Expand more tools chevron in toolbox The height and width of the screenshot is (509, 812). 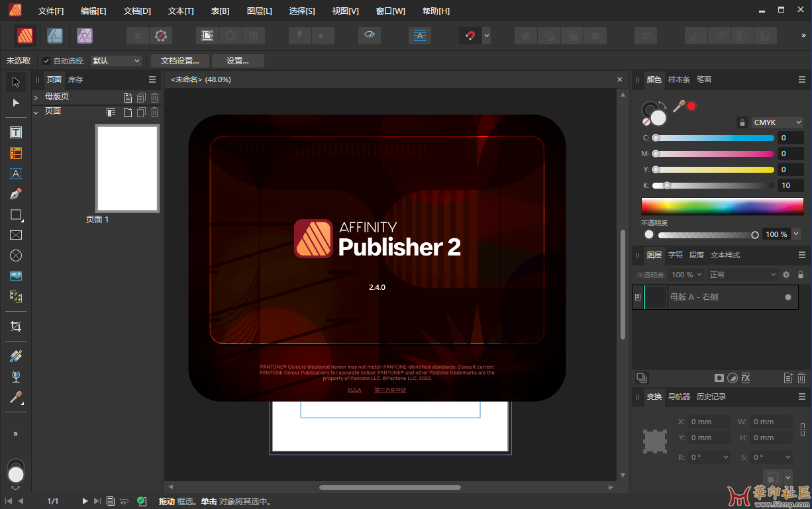[16, 434]
